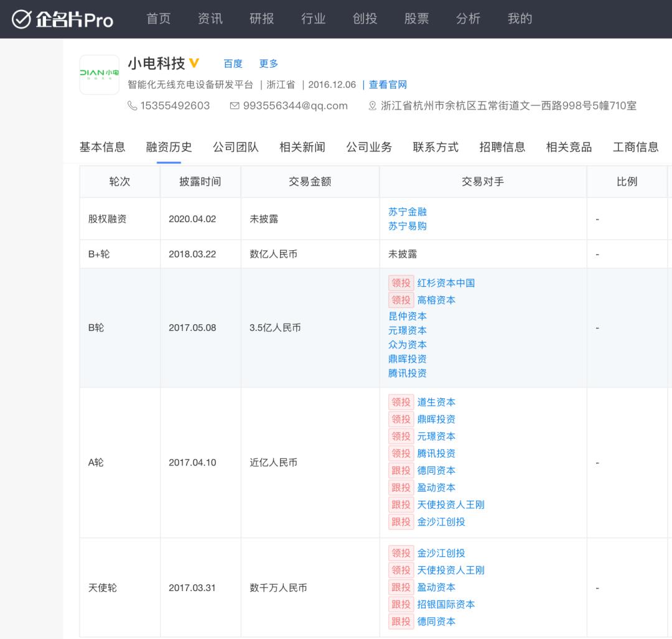
Task: Open the 众为资本 investor link
Action: click(x=408, y=345)
